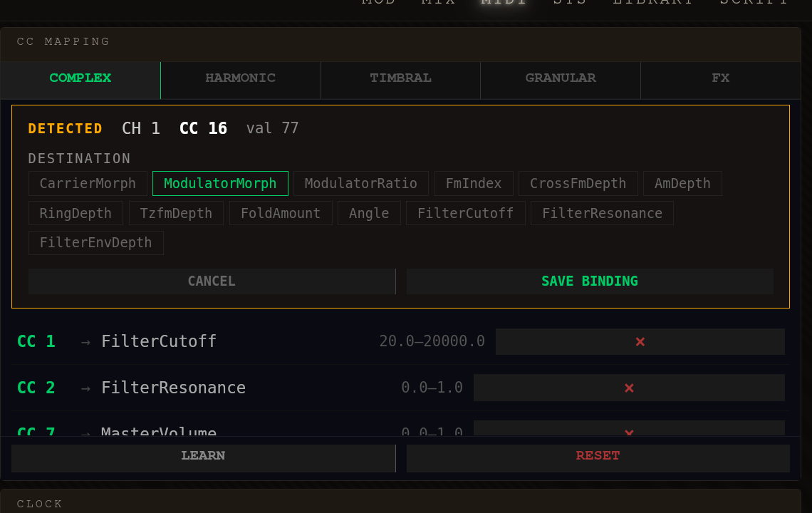This screenshot has height=513, width=812.
Task: Cancel the detected CC binding
Action: [212, 281]
